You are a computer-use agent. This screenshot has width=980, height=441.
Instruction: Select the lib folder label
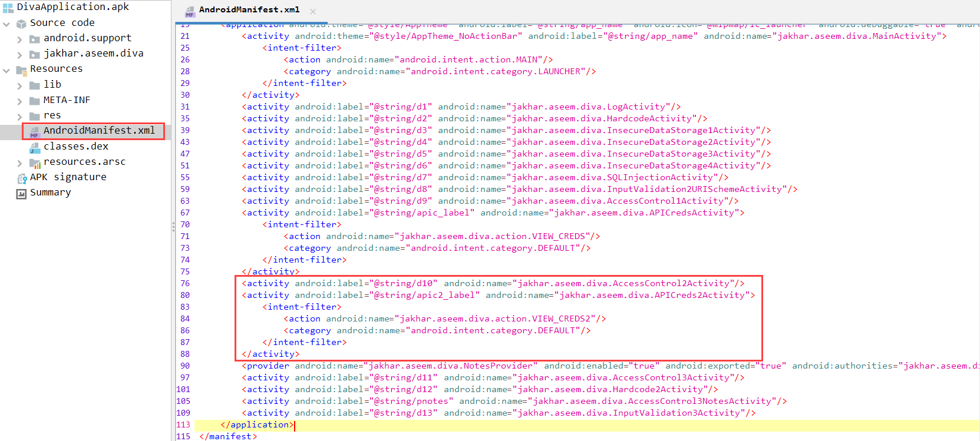(52, 85)
